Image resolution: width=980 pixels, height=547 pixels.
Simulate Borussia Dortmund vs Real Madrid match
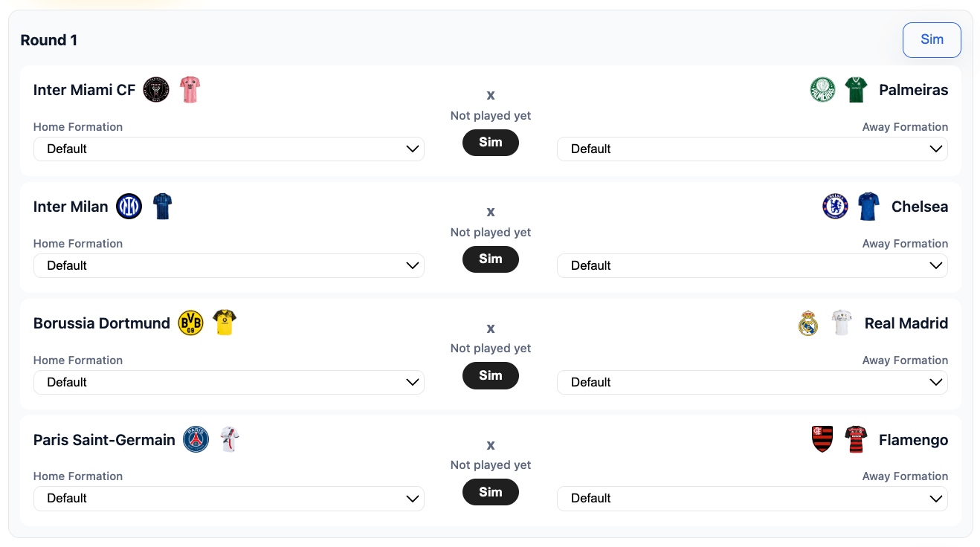(x=491, y=376)
